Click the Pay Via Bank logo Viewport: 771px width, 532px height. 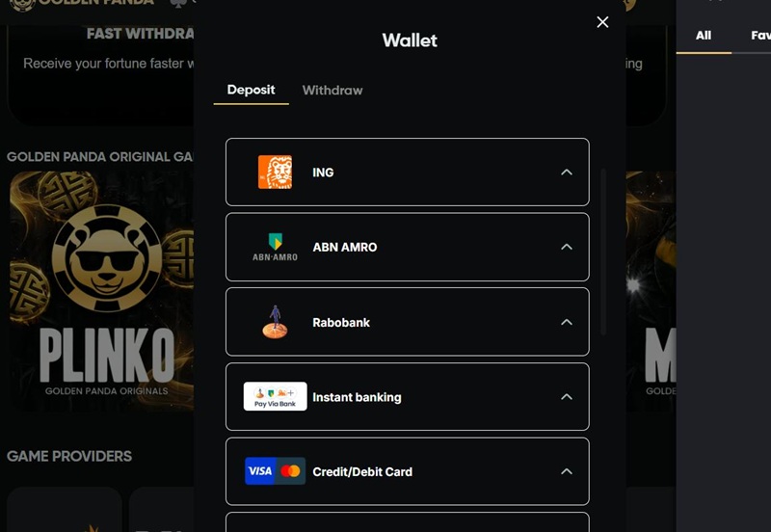pyautogui.click(x=275, y=396)
